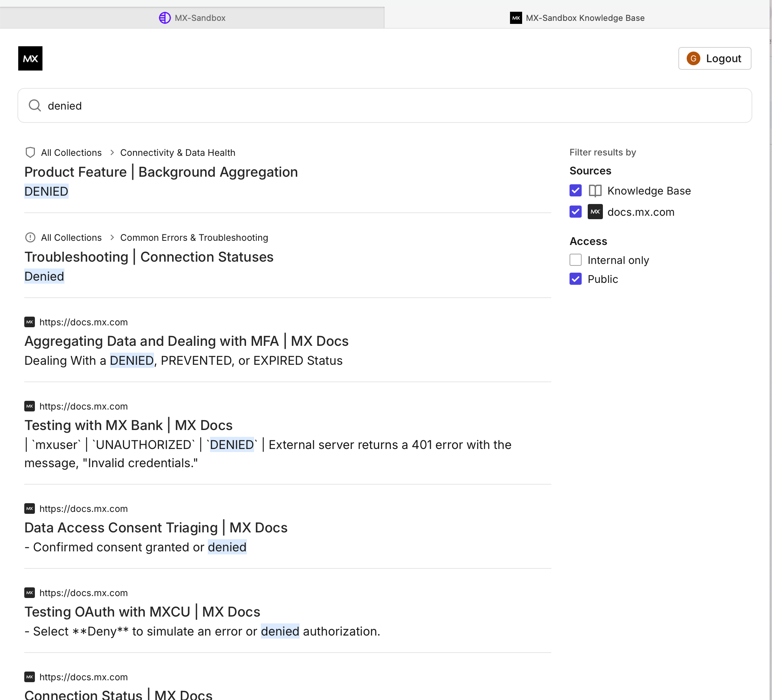The height and width of the screenshot is (700, 772).
Task: Click the Knowledge Base tab MX favicon
Action: click(516, 17)
